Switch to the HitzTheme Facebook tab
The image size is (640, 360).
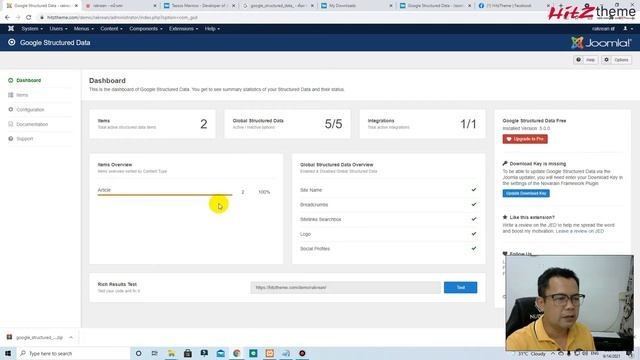click(512, 6)
